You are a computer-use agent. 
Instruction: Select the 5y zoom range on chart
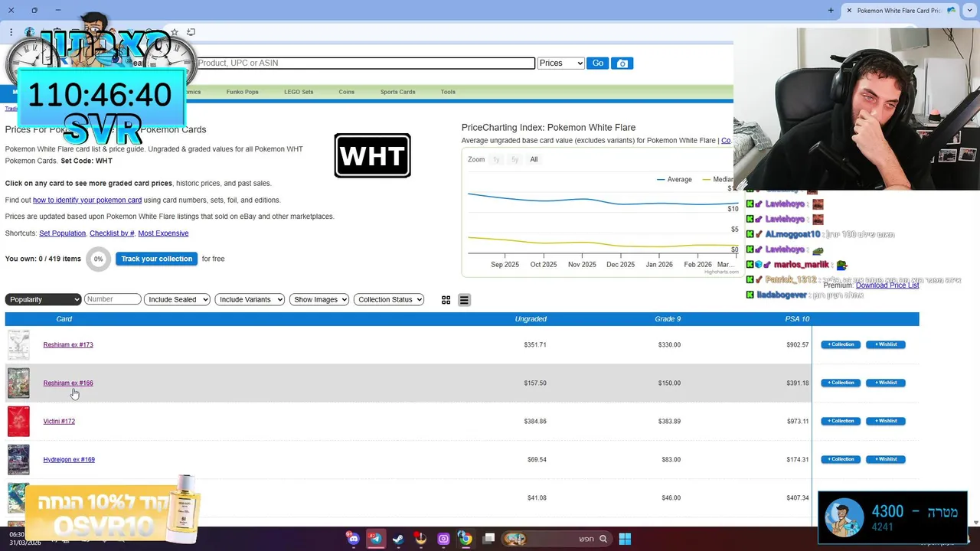[514, 159]
